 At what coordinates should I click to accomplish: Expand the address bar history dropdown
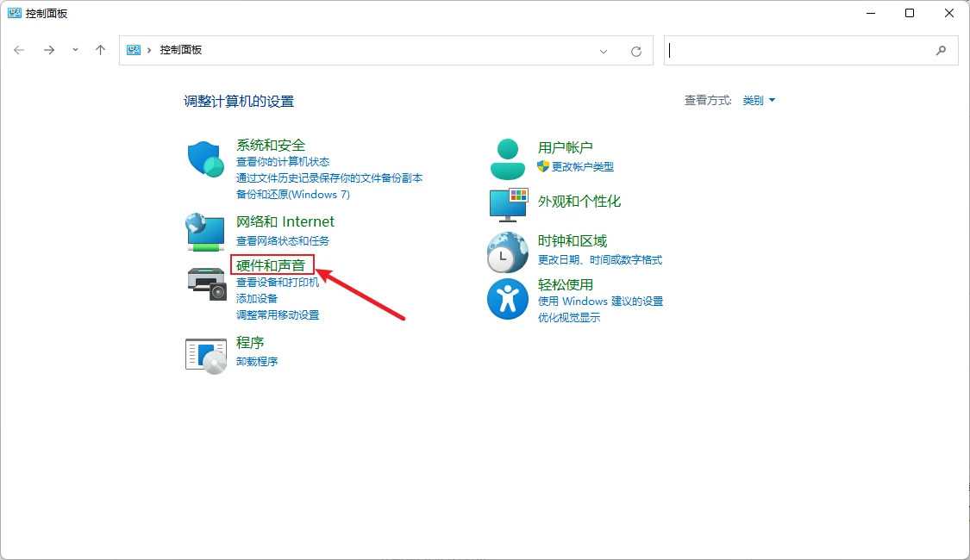click(604, 52)
